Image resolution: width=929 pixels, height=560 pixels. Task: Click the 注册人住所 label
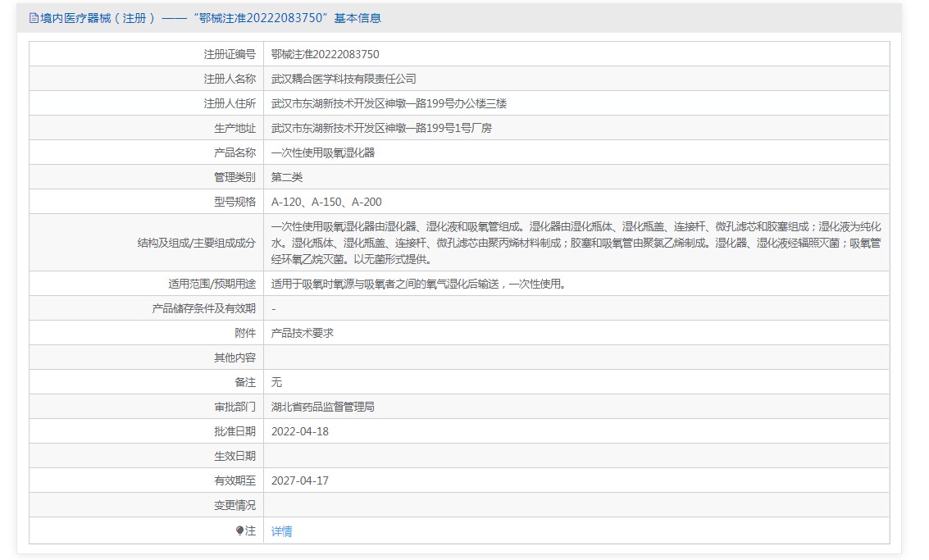230,103
